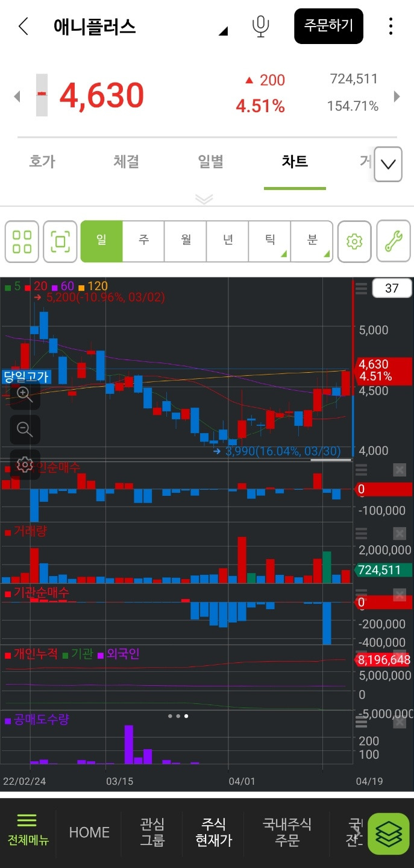
Task: Tap the 3,990(16.04%, 03/30) low marker
Action: coord(278,451)
